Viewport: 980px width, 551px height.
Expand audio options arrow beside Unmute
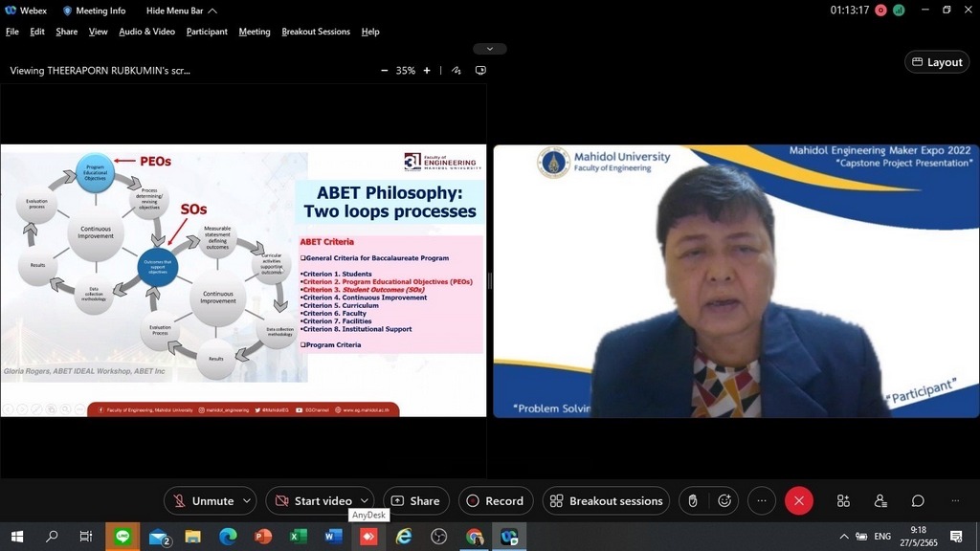[247, 500]
